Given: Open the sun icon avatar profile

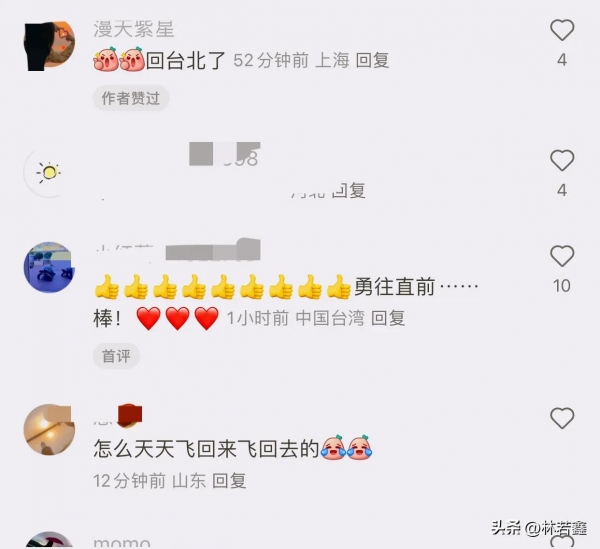Looking at the screenshot, I should 49,172.
